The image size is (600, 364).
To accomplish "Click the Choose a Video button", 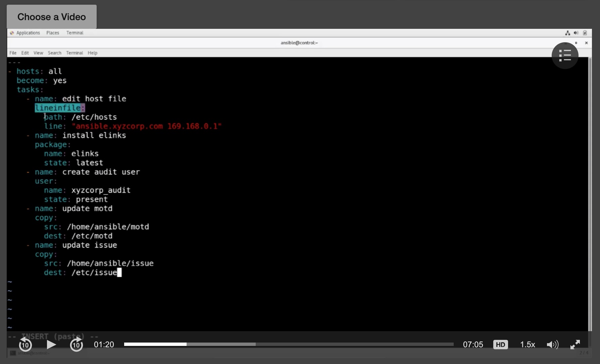I will coord(52,17).
